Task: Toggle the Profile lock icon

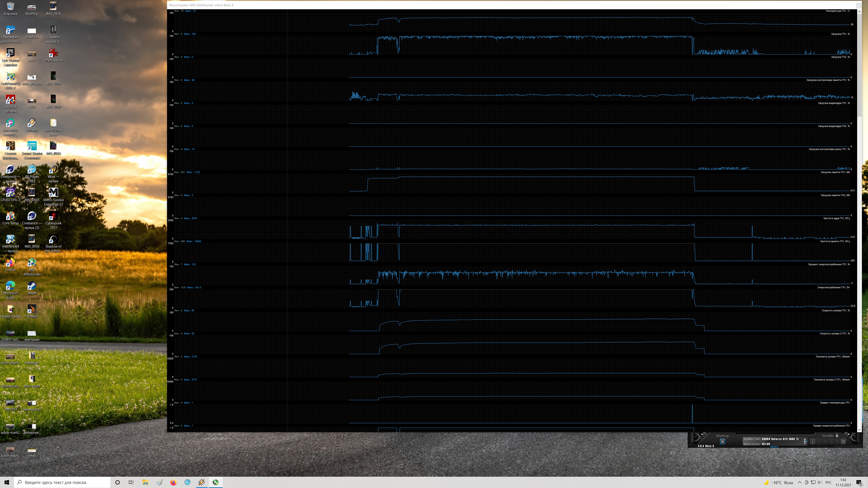Action: [837, 436]
